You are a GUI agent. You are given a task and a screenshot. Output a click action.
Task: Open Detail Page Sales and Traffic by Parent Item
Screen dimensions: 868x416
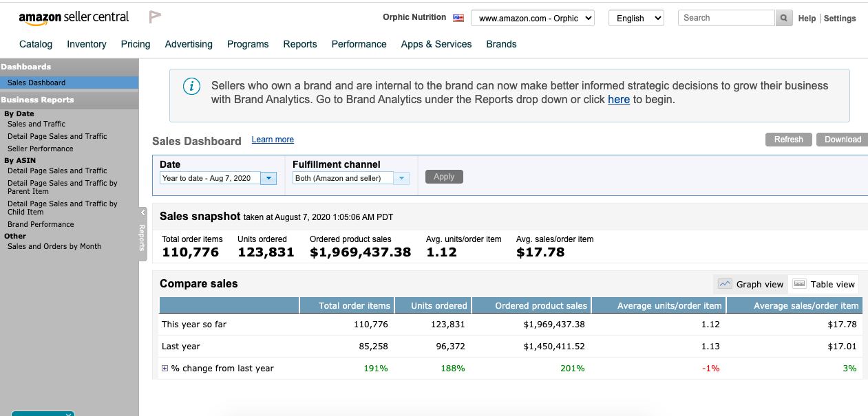63,187
